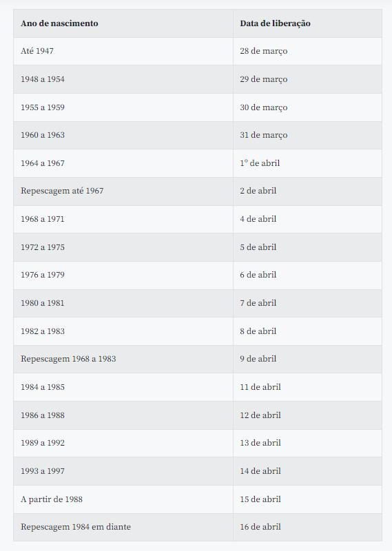Click 'Repescagem 1984 em diante' cell

point(123,527)
